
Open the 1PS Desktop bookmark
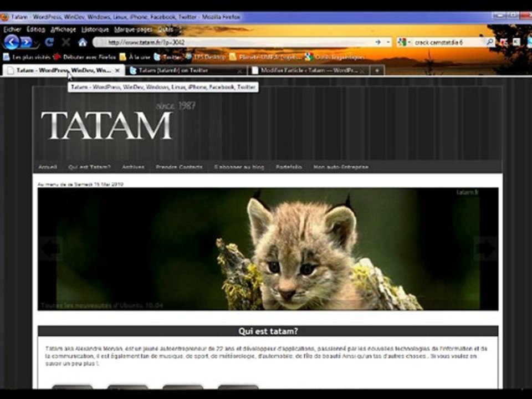206,57
